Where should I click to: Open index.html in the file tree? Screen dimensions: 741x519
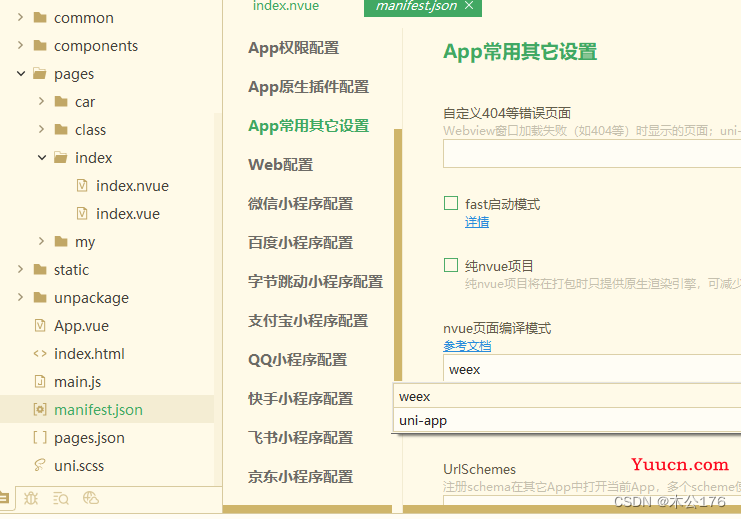point(89,354)
